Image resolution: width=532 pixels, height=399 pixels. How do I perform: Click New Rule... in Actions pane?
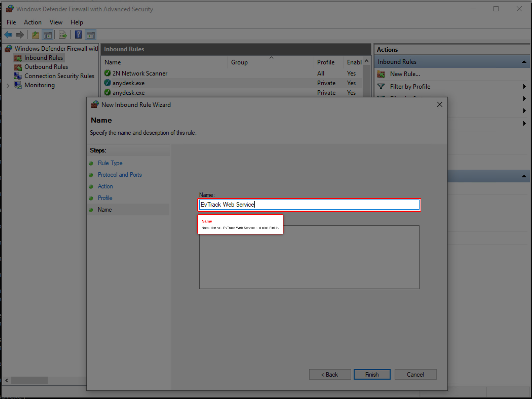pyautogui.click(x=405, y=74)
